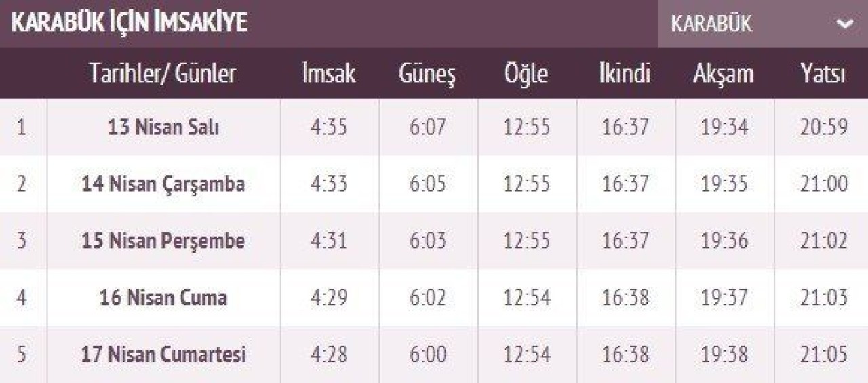The image size is (868, 383).
Task: Click the 16 Nisan Cuma date
Action: click(x=163, y=298)
